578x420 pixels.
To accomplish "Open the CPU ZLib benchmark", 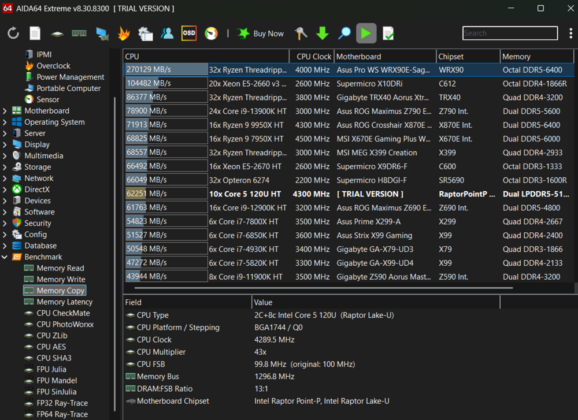I will pos(52,336).
